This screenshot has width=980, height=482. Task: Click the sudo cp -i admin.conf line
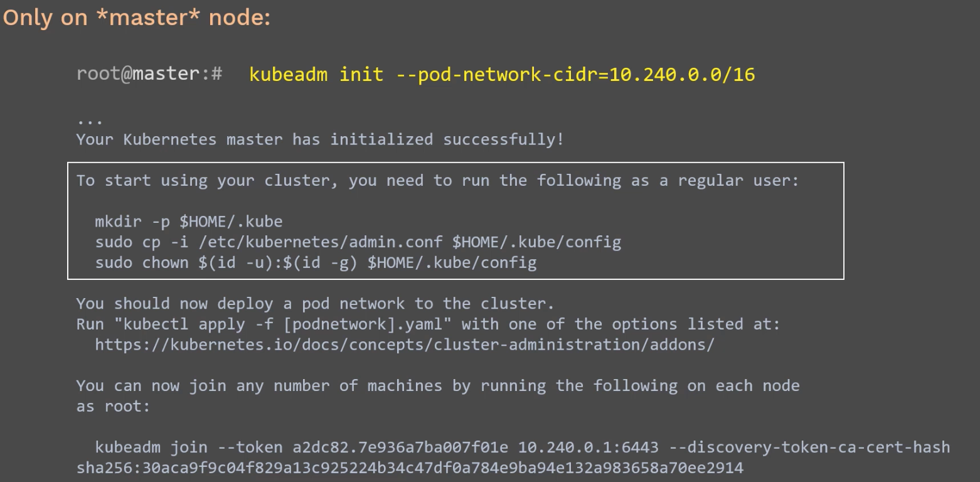coord(358,242)
